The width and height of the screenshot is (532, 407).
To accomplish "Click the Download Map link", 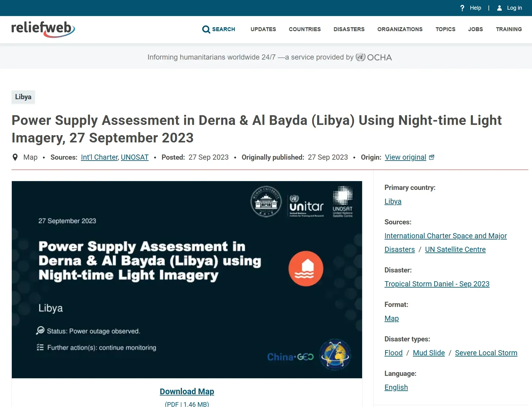I will point(187,392).
